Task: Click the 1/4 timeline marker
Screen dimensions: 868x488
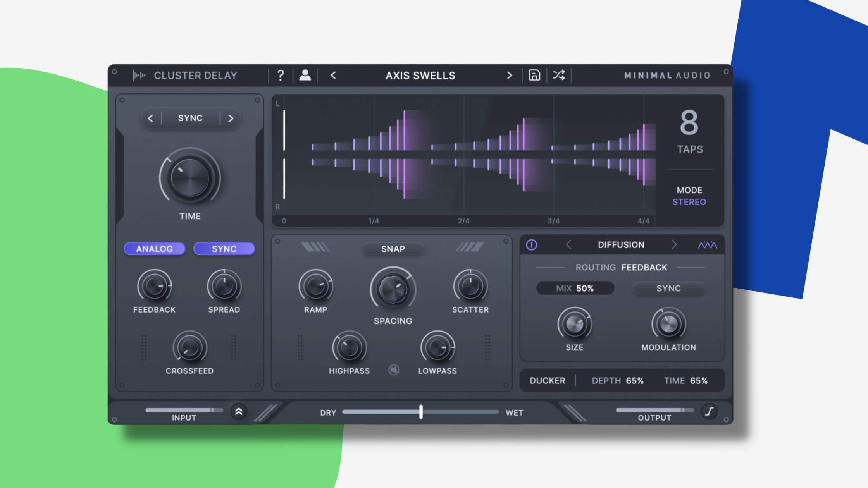Action: 374,221
